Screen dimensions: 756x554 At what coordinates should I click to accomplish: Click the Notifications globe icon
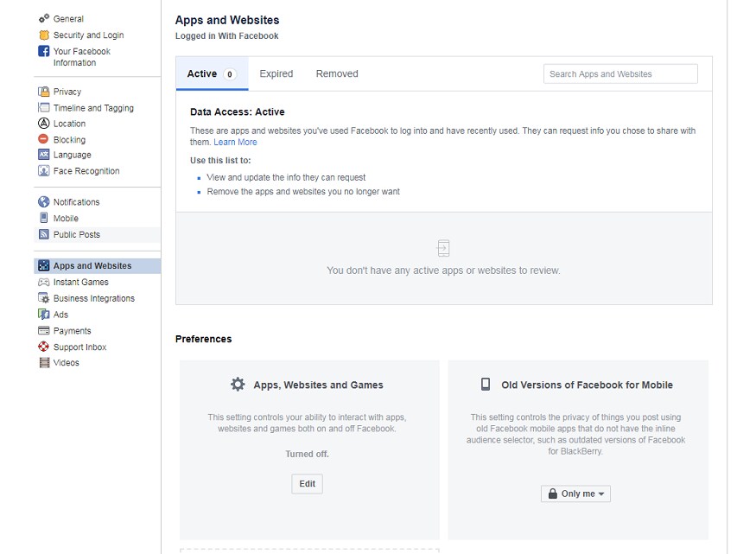click(44, 201)
